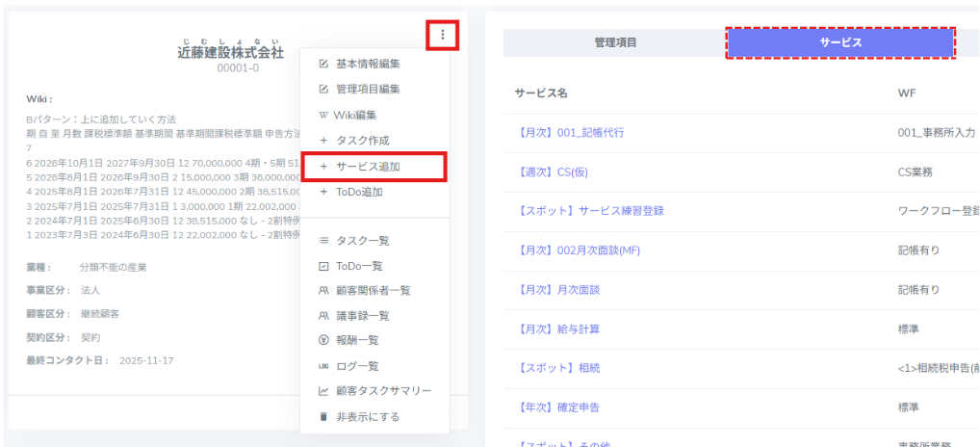
Task: Click the W icon beside Wiki編集
Action: (x=323, y=116)
